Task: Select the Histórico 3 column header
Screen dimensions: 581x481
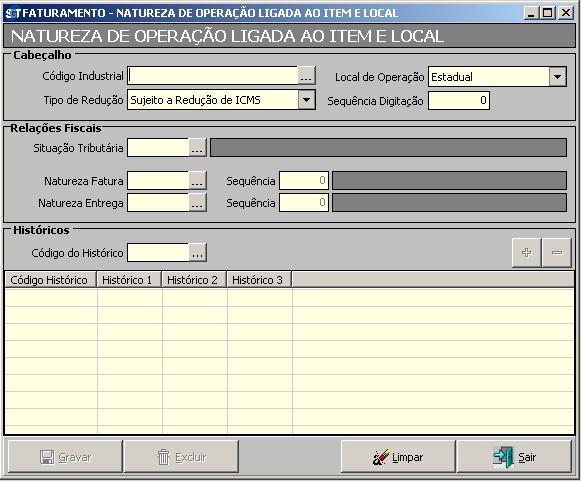Action: 259,280
